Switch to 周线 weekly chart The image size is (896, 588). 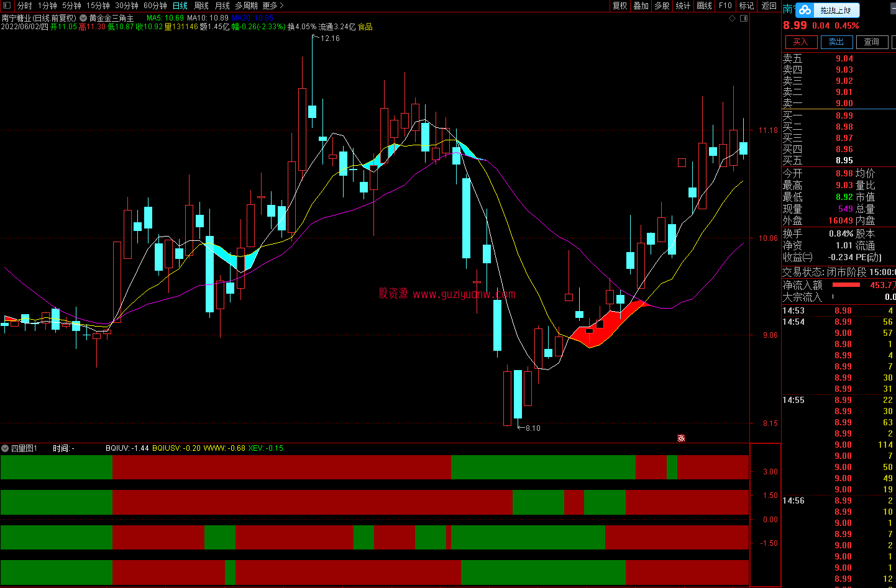coord(201,6)
